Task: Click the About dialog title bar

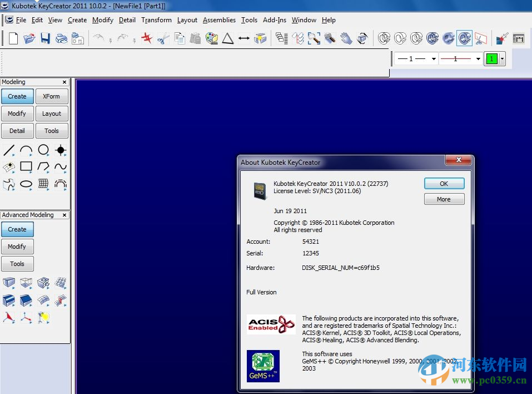Action: point(342,162)
